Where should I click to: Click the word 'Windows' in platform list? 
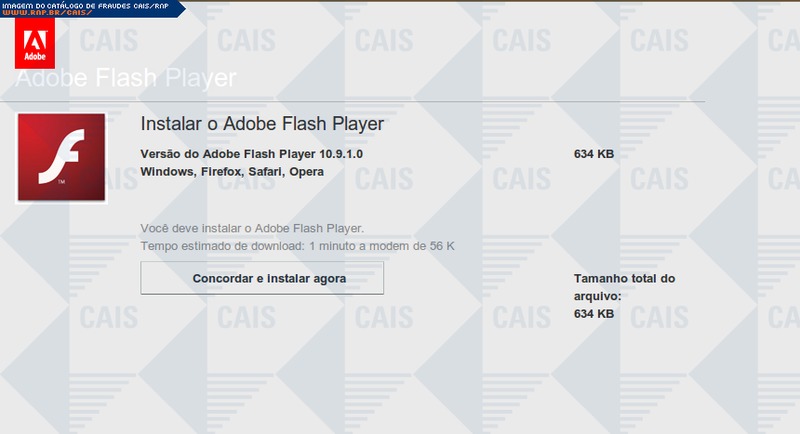tap(168, 172)
